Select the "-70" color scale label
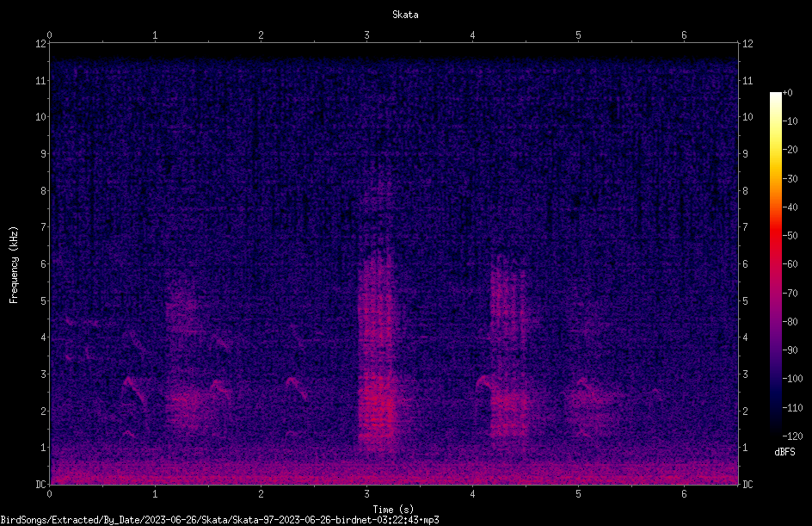 coord(790,293)
